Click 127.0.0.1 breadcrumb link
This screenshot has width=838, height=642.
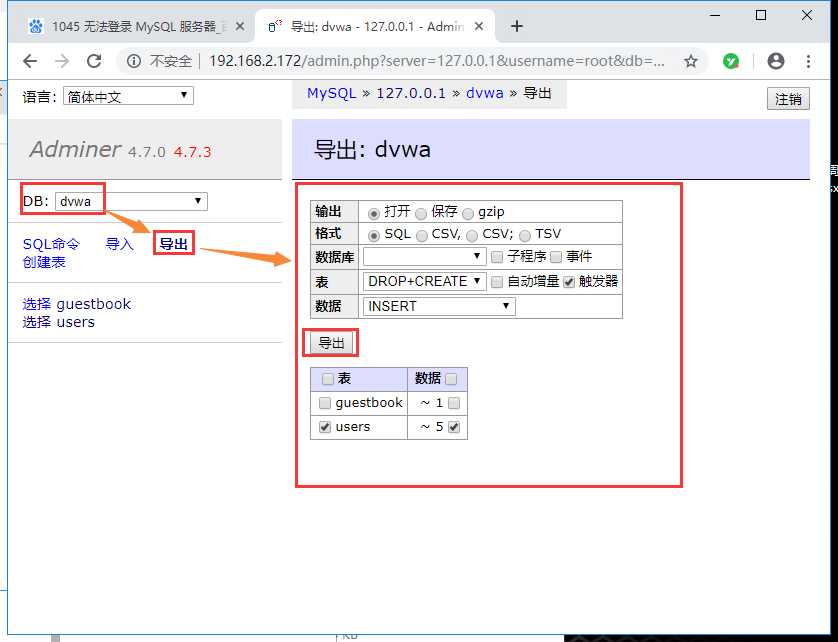click(410, 93)
